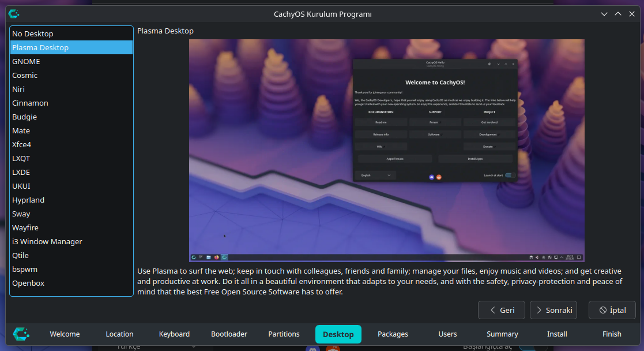
Task: Select i3 Window Manager
Action: coord(71,241)
